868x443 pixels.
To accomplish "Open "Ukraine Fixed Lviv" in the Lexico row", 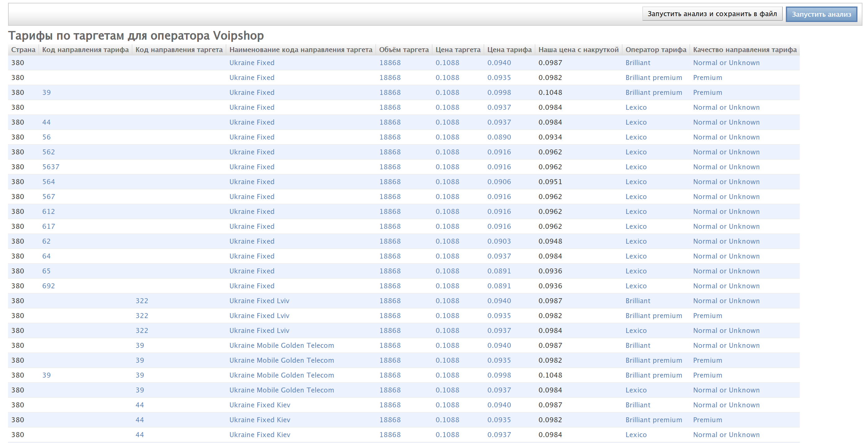I will tap(259, 330).
